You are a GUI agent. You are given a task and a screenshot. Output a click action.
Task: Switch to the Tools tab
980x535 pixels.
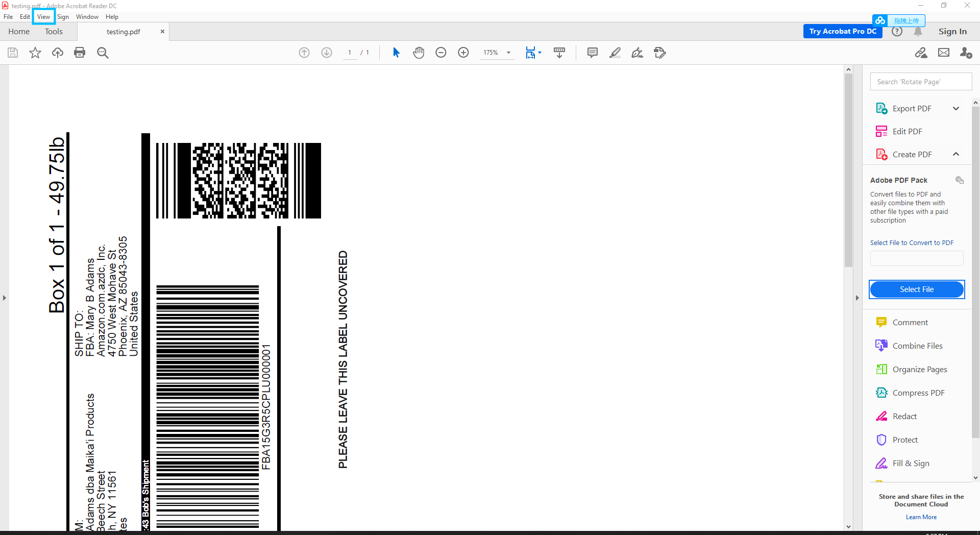click(54, 31)
